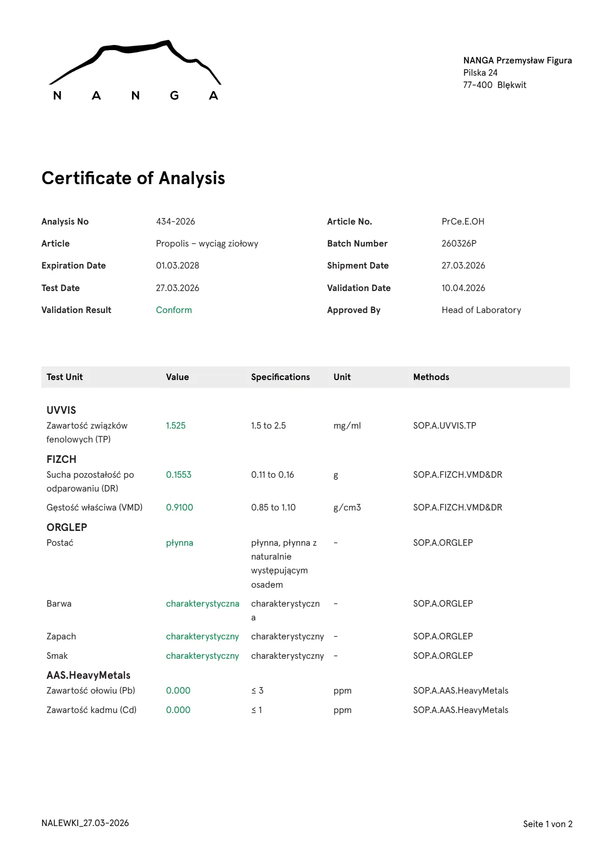Screen dimensions: 614x868
Task: Select the "Zawartość ołowiu (Pb)" label
Action: pos(91,691)
